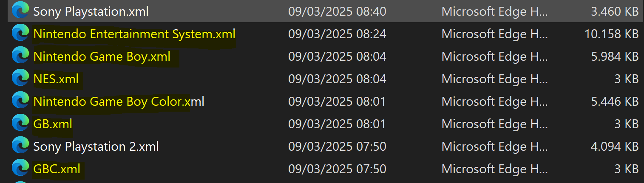Screen dimensions: 644x183
Task: Click the date 09/03/2025 08:24
Action: coord(337,34)
